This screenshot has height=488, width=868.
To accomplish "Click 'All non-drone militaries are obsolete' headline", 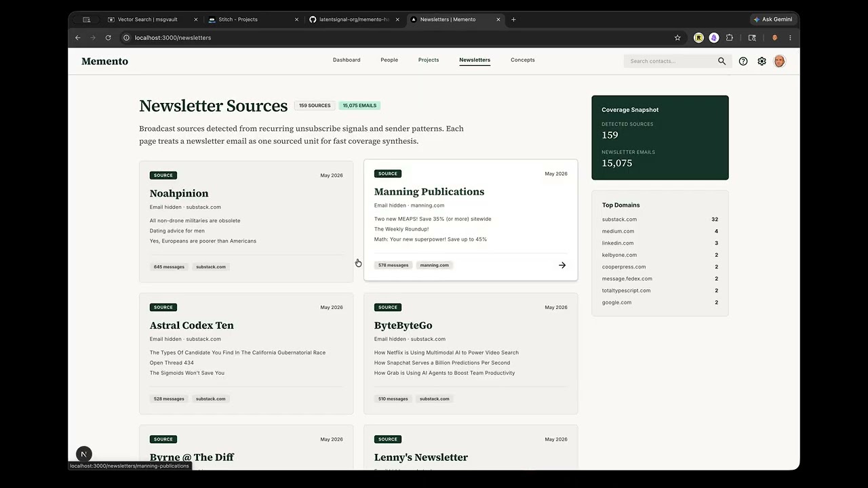I will pos(195,221).
